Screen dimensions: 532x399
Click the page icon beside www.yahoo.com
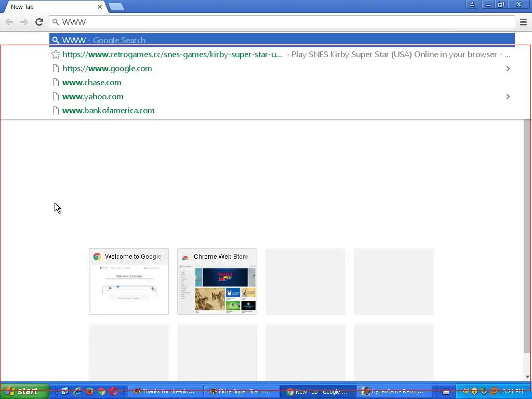(x=56, y=96)
